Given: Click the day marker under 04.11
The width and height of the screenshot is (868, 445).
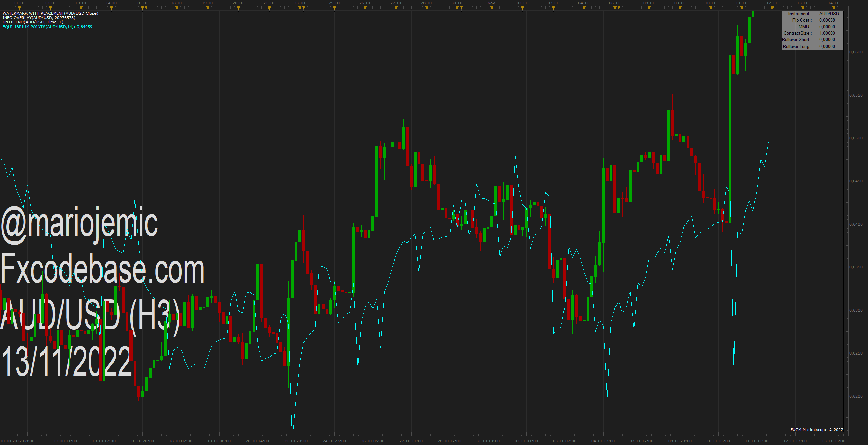Looking at the screenshot, I should pyautogui.click(x=584, y=8).
